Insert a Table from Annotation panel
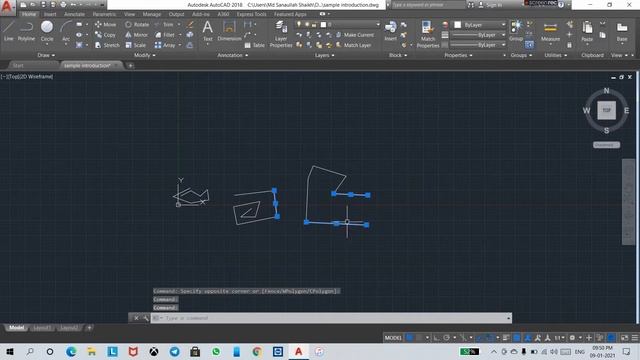Screen dimensions: 640x360 (x=255, y=45)
